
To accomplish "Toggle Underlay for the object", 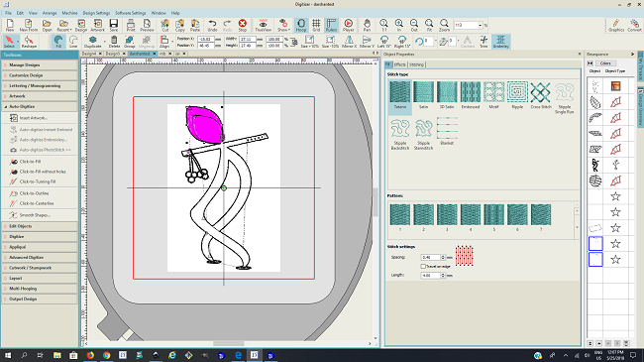I will 500,42.
